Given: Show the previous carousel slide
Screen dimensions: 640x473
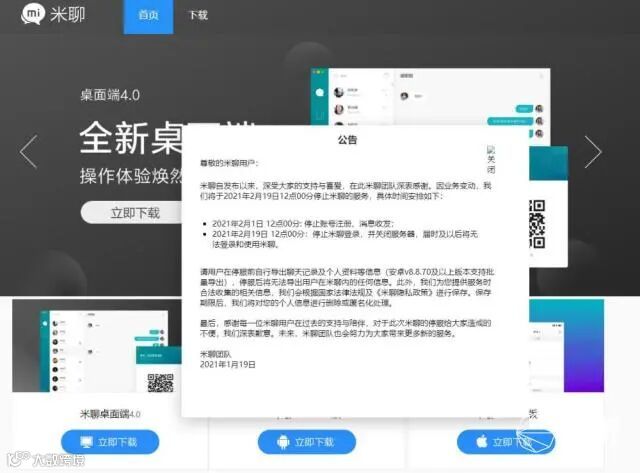Looking at the screenshot, I should tap(29, 152).
